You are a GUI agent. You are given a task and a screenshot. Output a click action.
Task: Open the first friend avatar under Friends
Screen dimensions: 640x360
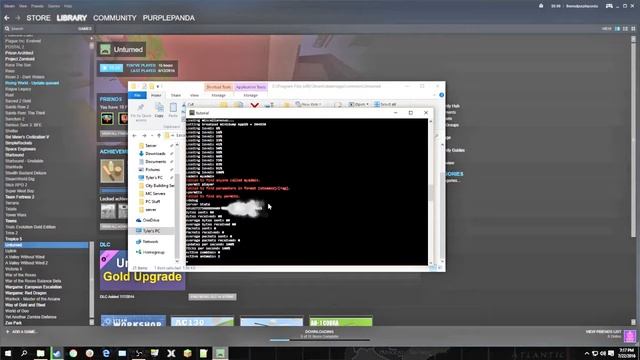pyautogui.click(x=107, y=119)
